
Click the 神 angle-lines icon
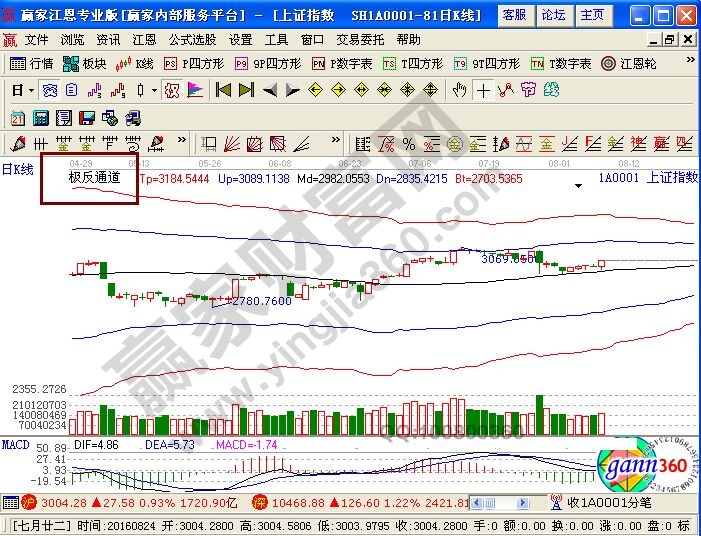pos(638,144)
